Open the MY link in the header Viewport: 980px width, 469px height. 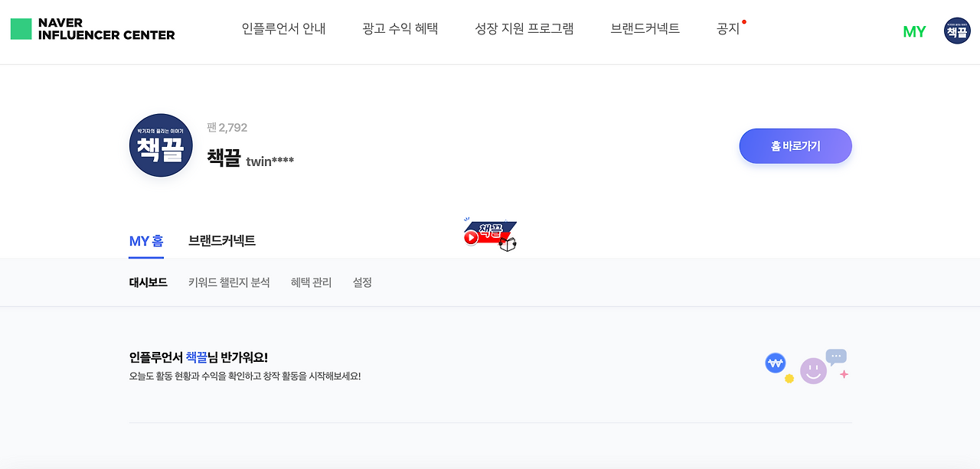point(914,31)
